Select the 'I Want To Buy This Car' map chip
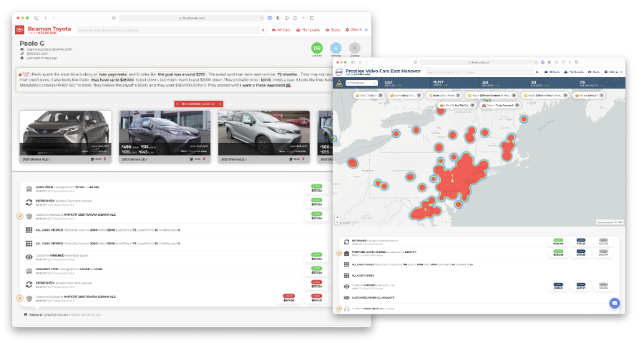Screen dimensions: 644x343 [457, 106]
